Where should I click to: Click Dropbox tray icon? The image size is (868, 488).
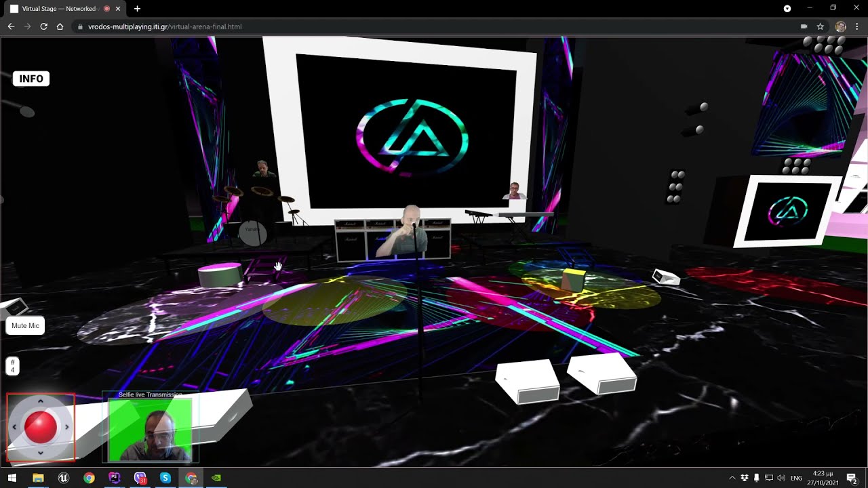745,478
